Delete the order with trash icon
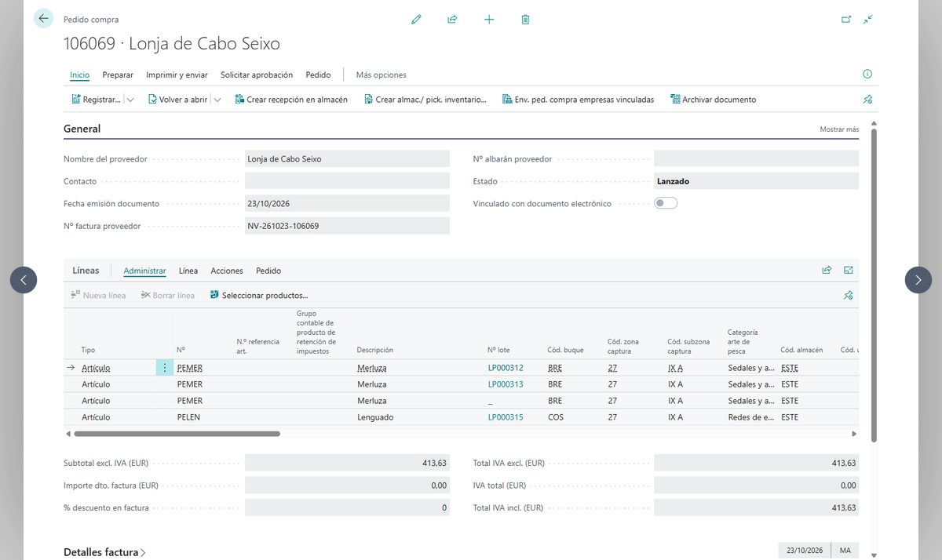The height and width of the screenshot is (560, 942). tap(525, 20)
